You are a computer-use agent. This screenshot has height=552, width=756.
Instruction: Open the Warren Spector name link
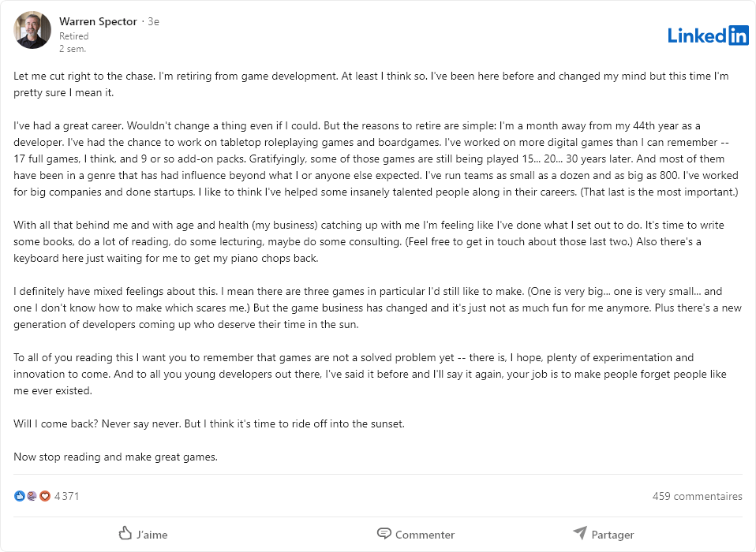click(x=98, y=21)
